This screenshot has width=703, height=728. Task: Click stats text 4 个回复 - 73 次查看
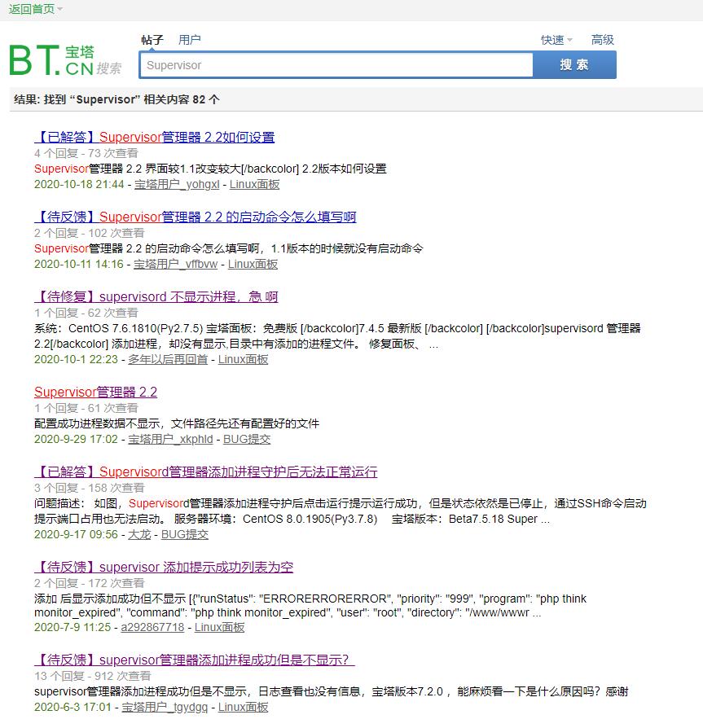pyautogui.click(x=86, y=153)
